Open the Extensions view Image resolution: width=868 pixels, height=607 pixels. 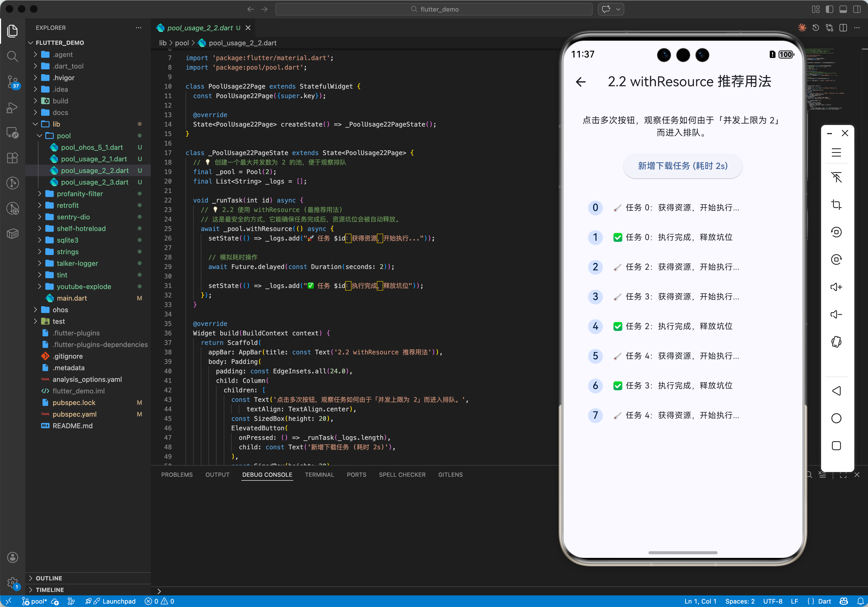[x=12, y=157]
